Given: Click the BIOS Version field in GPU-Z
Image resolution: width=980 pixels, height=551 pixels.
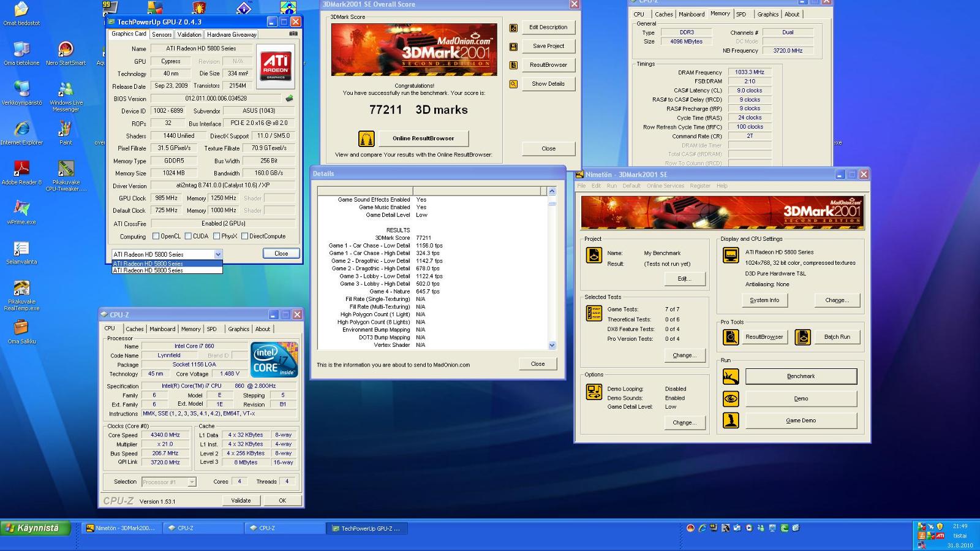Looking at the screenshot, I should (x=216, y=98).
